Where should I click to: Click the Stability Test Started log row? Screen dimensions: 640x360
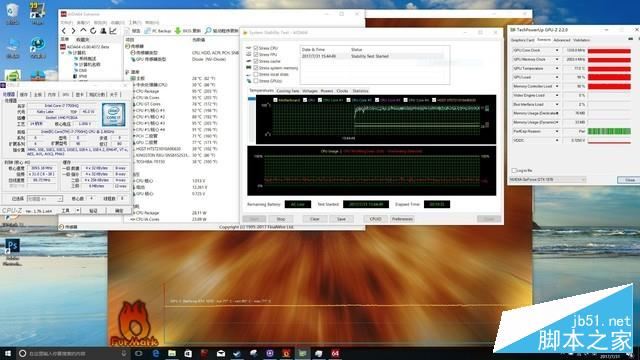pyautogui.click(x=372, y=56)
